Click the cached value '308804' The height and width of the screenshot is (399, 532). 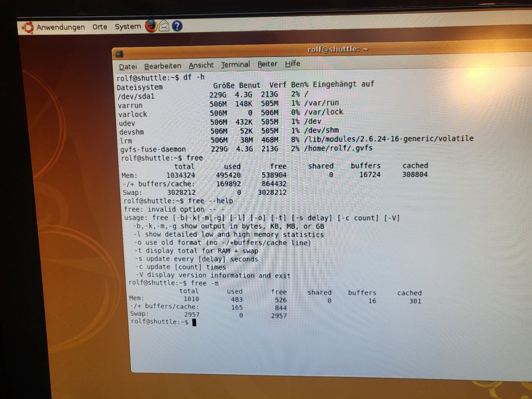tap(415, 174)
